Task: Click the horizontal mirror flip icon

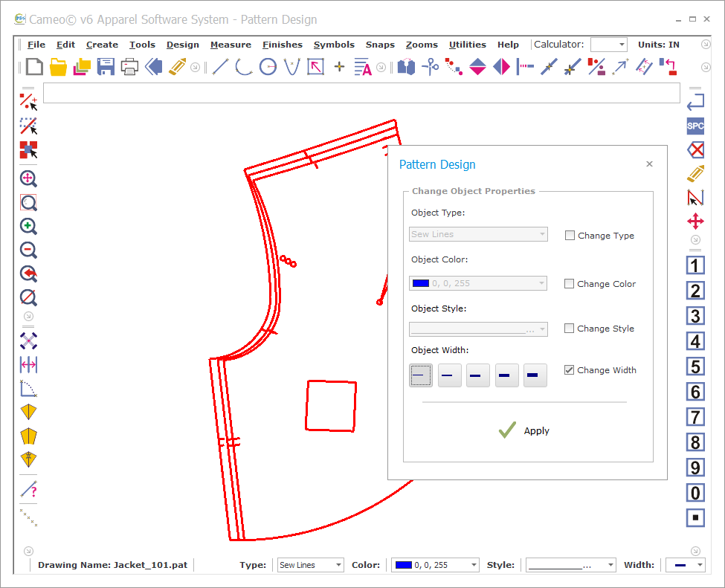Action: pyautogui.click(x=502, y=67)
